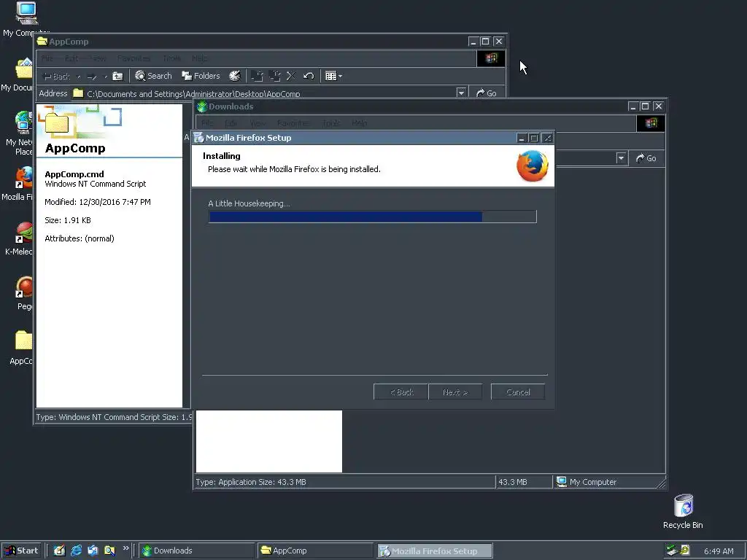This screenshot has height=560, width=747.
Task: Click Windows logo throbber in Downloads window
Action: tap(651, 122)
